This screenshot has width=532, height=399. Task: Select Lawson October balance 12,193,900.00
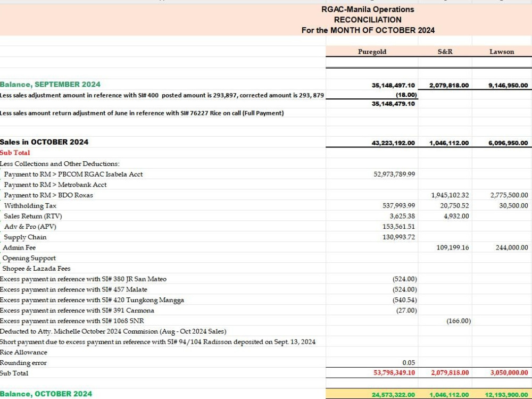click(x=506, y=395)
